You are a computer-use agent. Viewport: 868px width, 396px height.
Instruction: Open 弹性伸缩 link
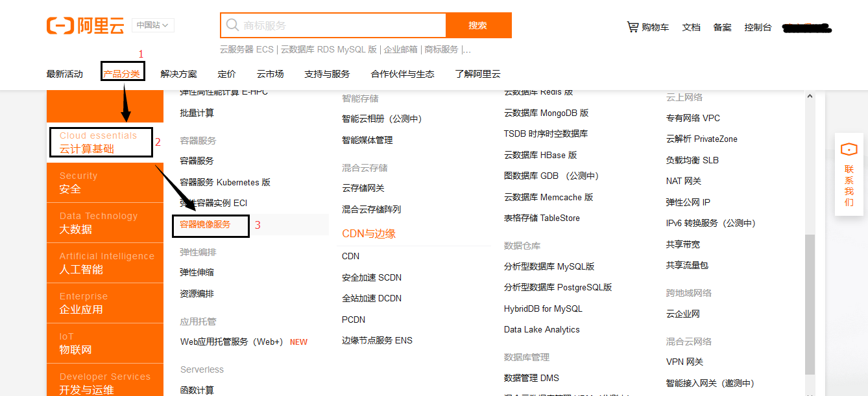[x=197, y=272]
